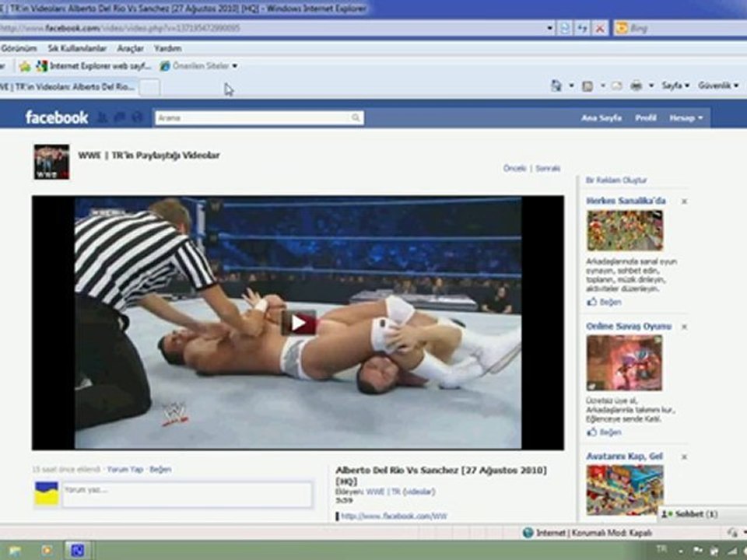Viewport: 747px width, 560px height.
Task: Click the Facebook search magnifier icon
Action: pos(356,117)
